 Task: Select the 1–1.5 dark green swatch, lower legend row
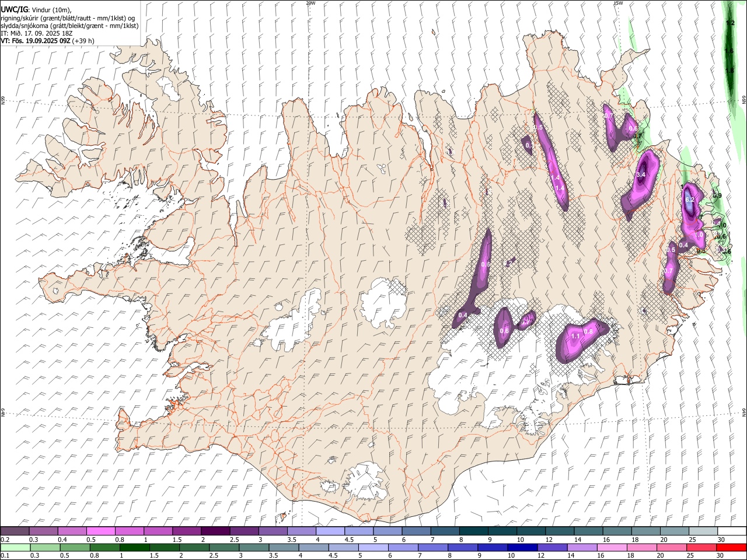coord(135,548)
